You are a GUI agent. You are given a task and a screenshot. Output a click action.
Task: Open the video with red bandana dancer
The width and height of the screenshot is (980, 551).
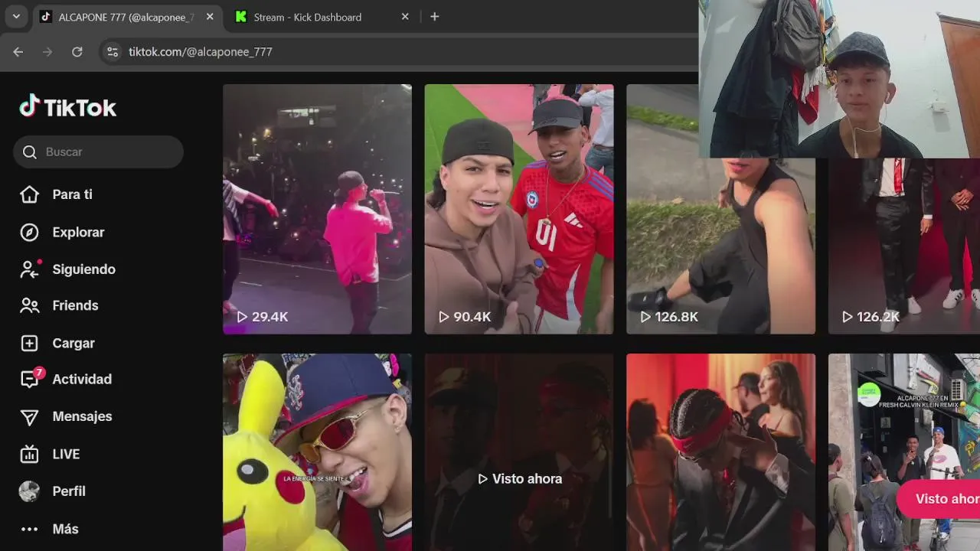tap(720, 452)
